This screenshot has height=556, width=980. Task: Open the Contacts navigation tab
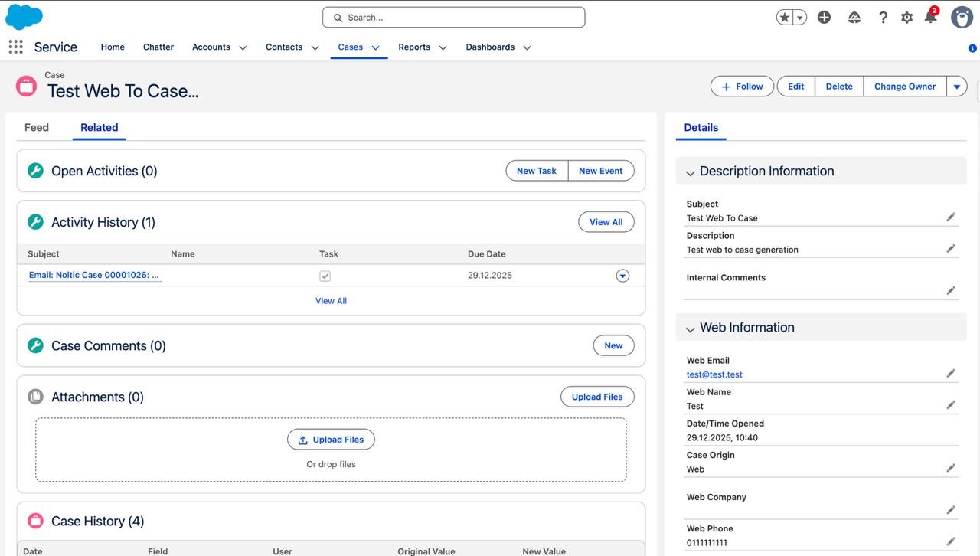[284, 47]
